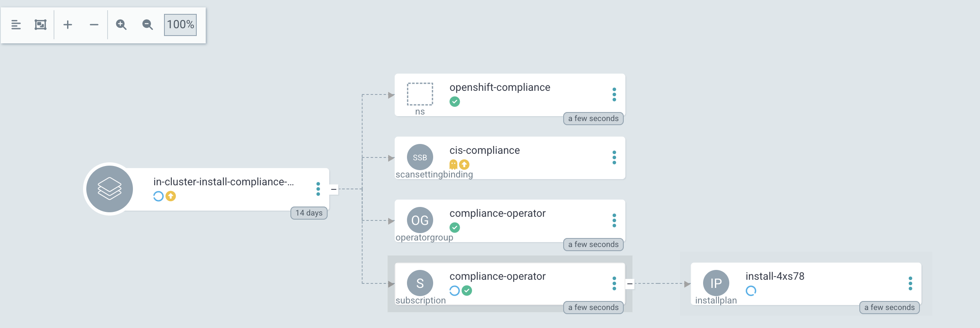Click the plus expand-all toolbar icon
This screenshot has height=328, width=980.
(x=68, y=25)
